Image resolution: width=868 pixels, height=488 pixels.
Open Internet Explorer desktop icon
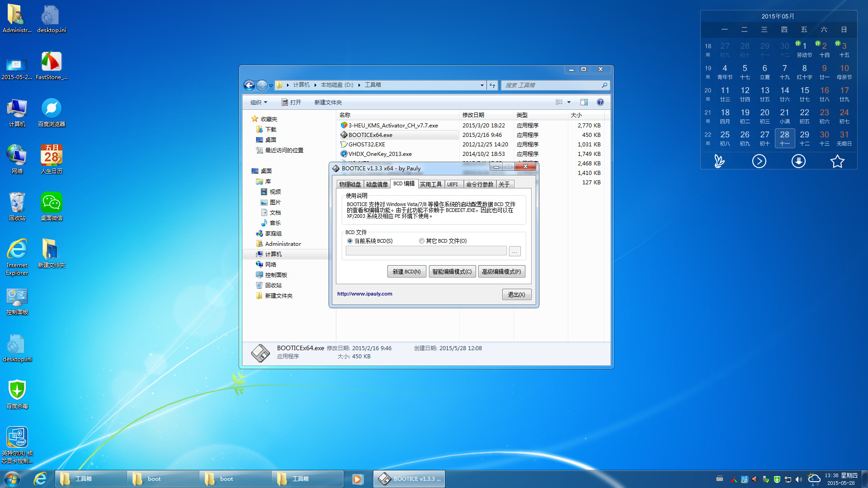click(x=17, y=257)
